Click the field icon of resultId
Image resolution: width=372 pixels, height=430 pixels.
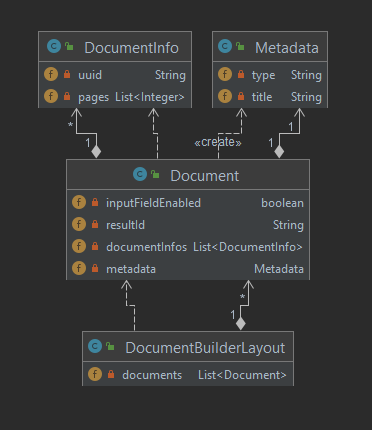click(79, 224)
